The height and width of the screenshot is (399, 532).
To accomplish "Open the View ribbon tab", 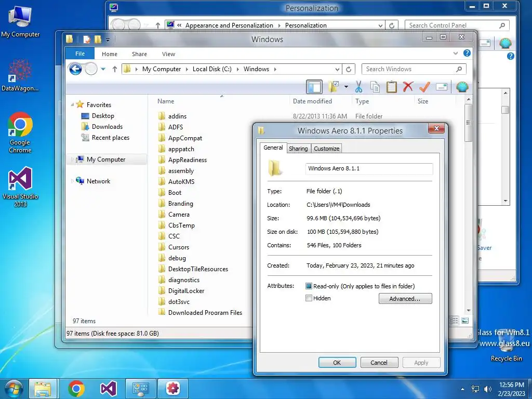I will pyautogui.click(x=168, y=54).
